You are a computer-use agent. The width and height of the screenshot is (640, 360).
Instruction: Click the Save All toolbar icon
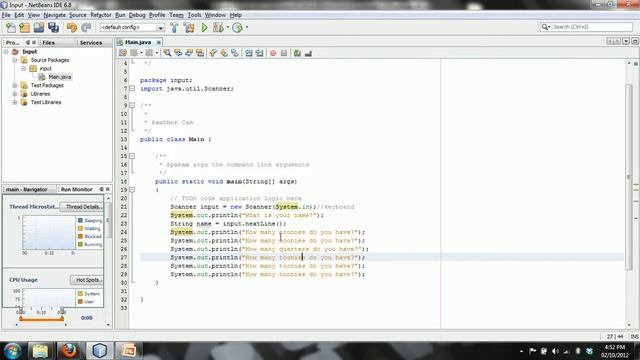(x=53, y=27)
